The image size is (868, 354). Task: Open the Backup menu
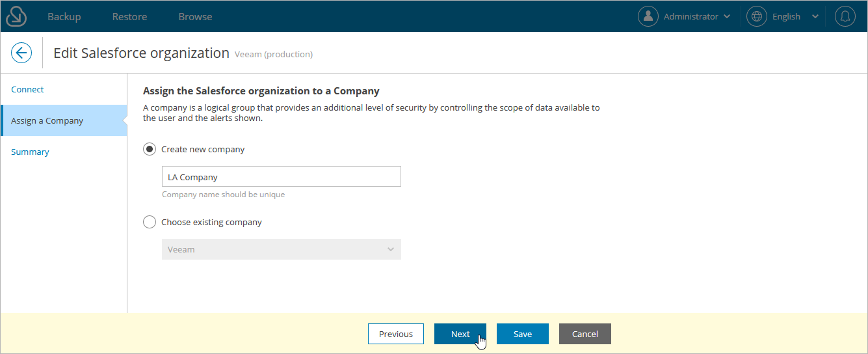tap(64, 16)
